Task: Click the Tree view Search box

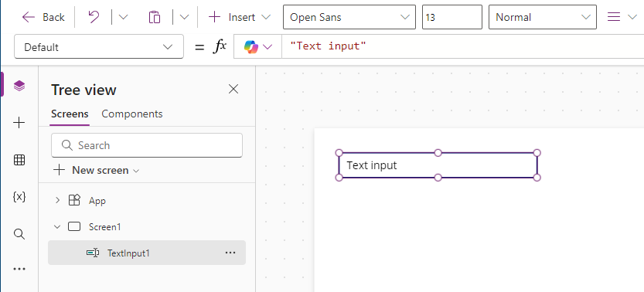Action: click(x=147, y=145)
